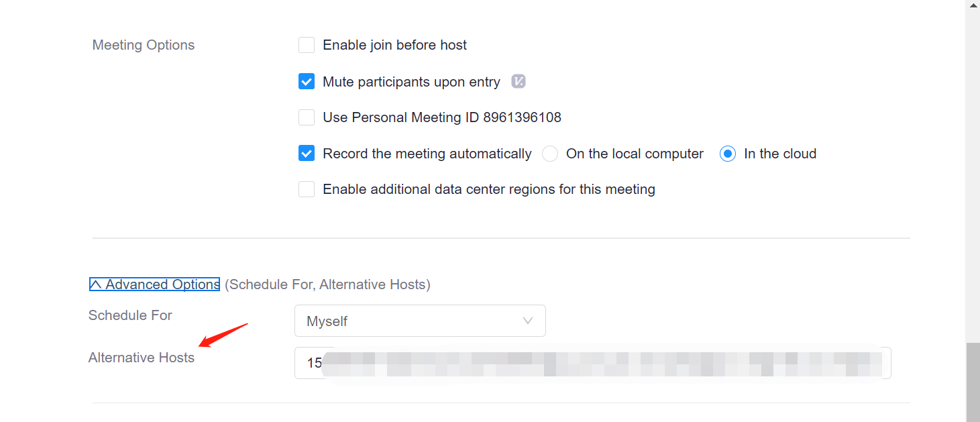Select the In the cloud radio button
The height and width of the screenshot is (422, 980).
[x=728, y=154]
